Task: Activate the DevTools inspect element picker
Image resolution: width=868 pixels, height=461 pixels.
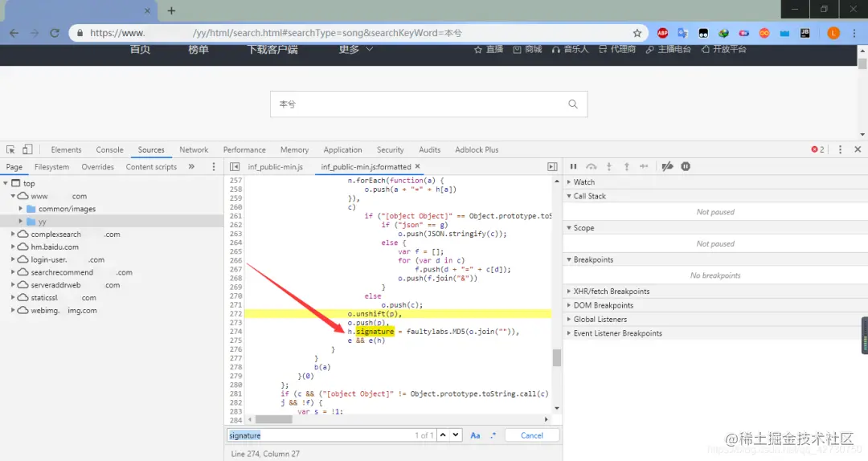Action: pyautogui.click(x=10, y=149)
